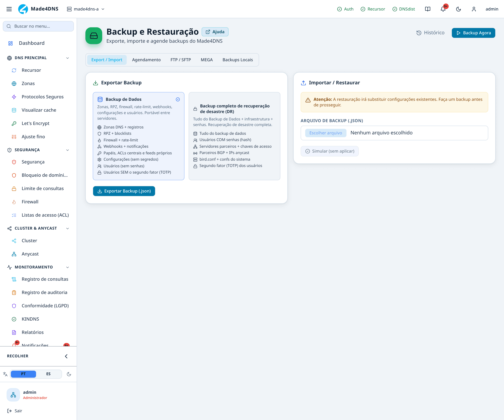The width and height of the screenshot is (504, 420).
Task: Check the Recursor service status in header
Action: pyautogui.click(x=373, y=9)
